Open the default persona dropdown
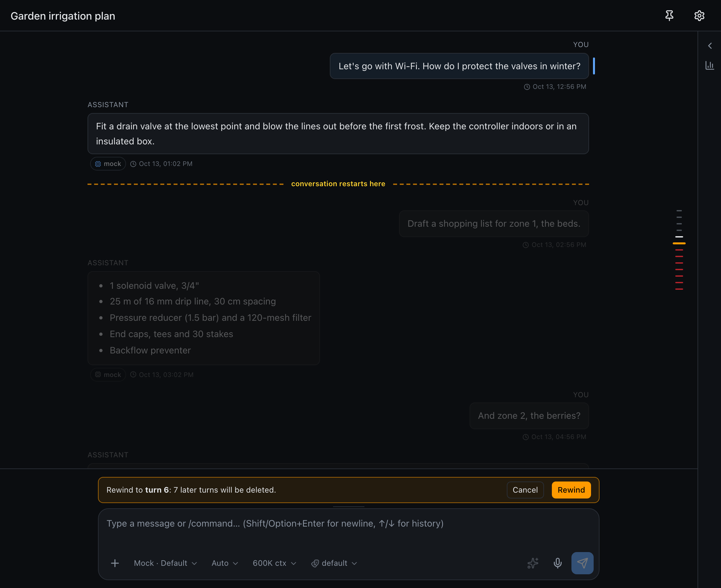721x588 pixels. [x=334, y=563]
